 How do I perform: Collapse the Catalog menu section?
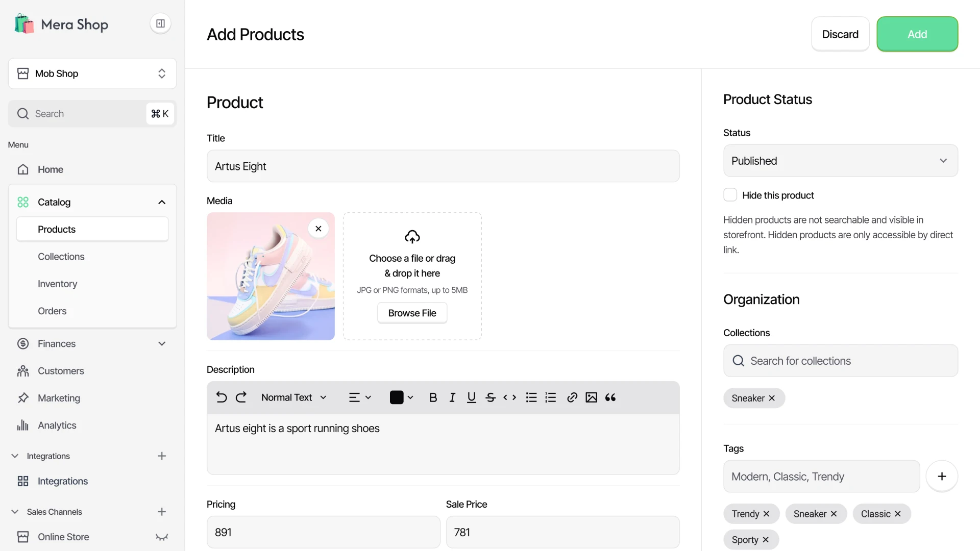(161, 202)
